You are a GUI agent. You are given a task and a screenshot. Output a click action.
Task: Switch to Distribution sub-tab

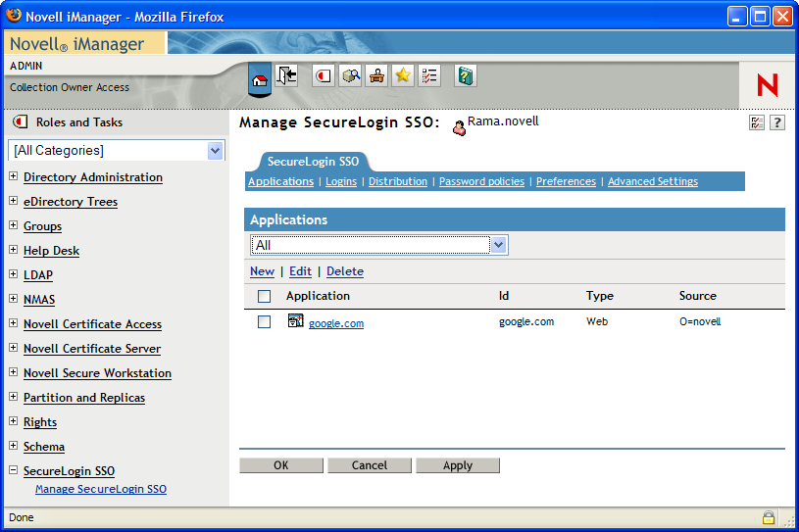coord(398,182)
